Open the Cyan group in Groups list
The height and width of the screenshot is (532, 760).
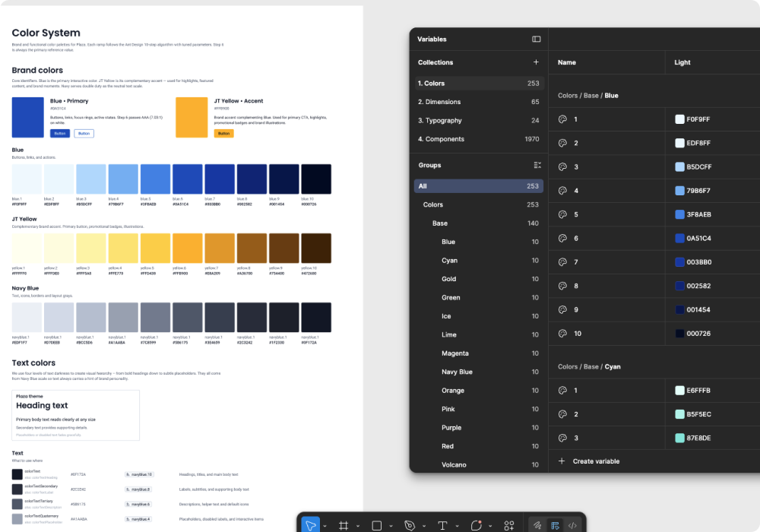(479, 260)
